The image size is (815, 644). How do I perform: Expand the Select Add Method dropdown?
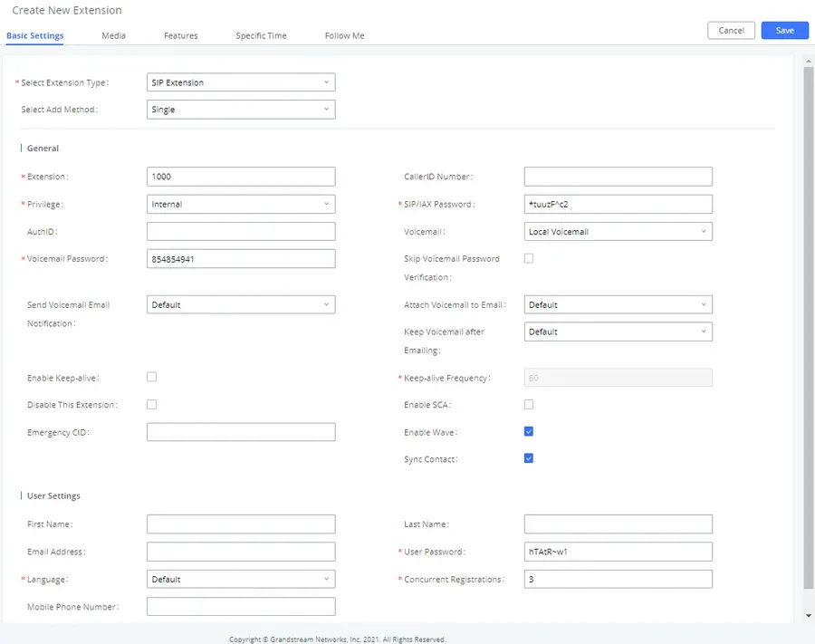[241, 110]
